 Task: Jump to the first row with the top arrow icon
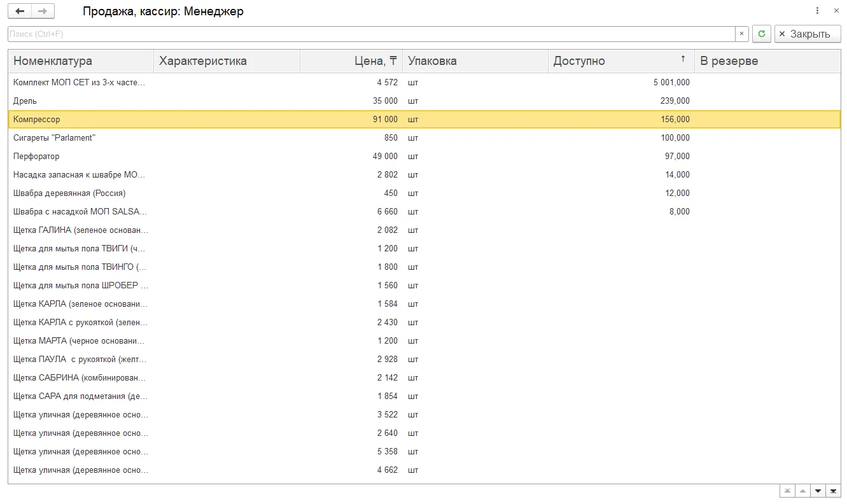[788, 491]
